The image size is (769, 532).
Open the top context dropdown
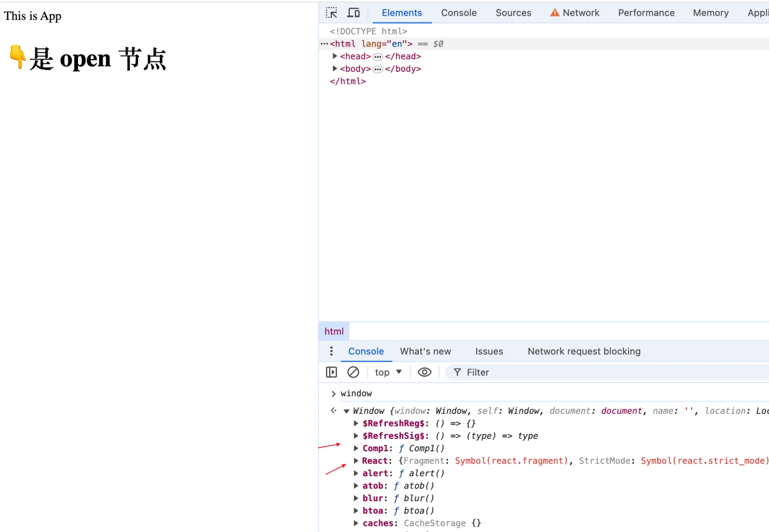point(388,372)
